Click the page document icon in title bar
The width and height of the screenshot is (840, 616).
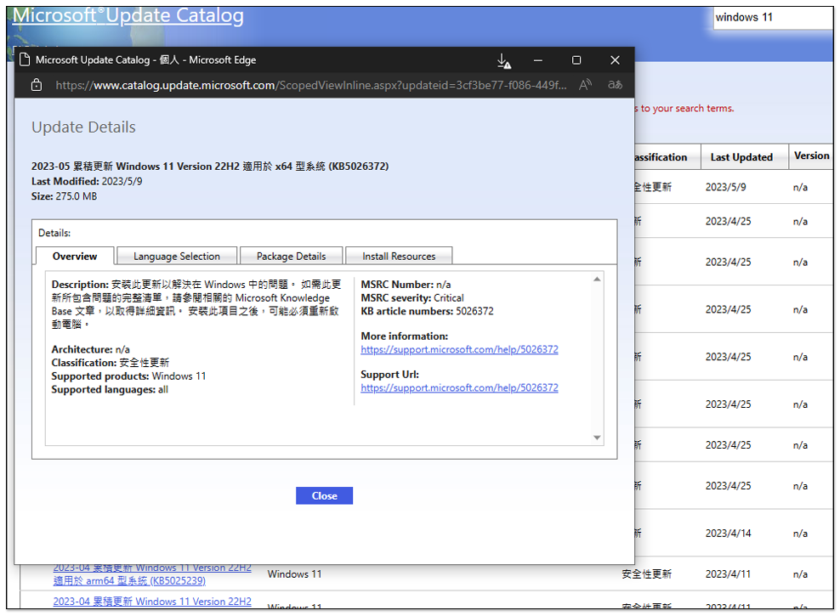point(25,60)
